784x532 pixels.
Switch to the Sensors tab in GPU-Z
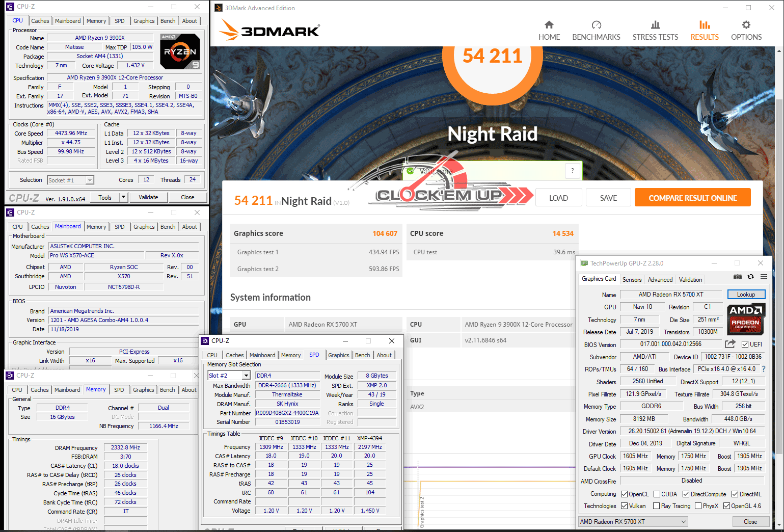tap(632, 280)
